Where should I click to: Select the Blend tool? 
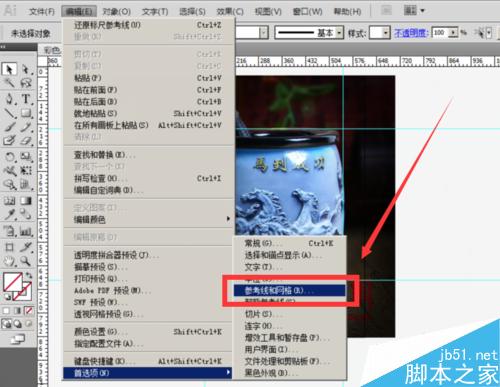click(x=26, y=214)
